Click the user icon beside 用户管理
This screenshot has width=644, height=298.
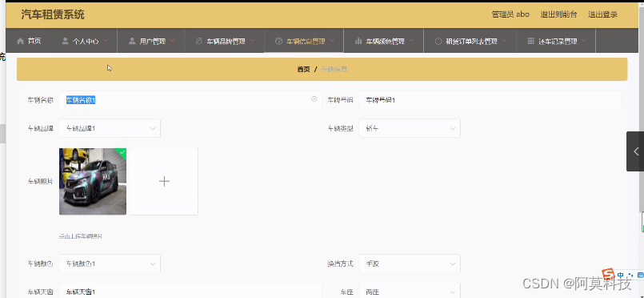click(132, 41)
